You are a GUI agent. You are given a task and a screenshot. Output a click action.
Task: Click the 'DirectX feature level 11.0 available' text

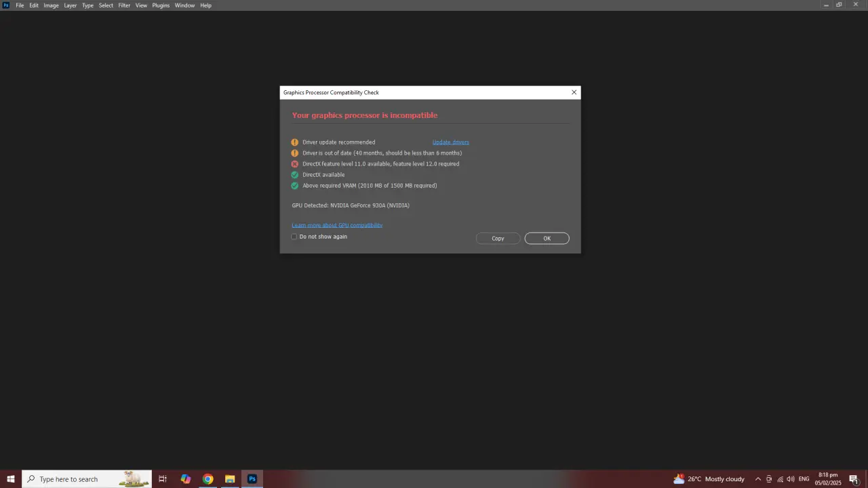click(381, 164)
